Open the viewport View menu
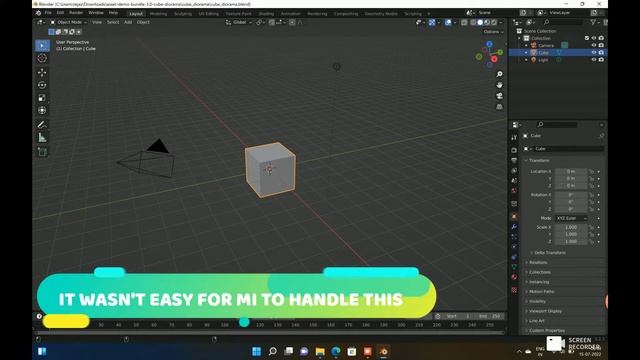This screenshot has height=360, width=640. [97, 22]
